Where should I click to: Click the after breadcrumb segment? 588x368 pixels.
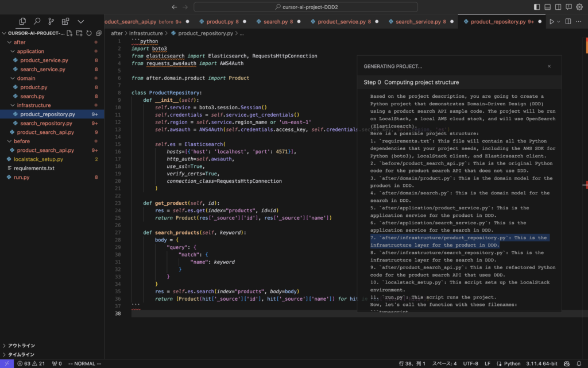pyautogui.click(x=117, y=33)
